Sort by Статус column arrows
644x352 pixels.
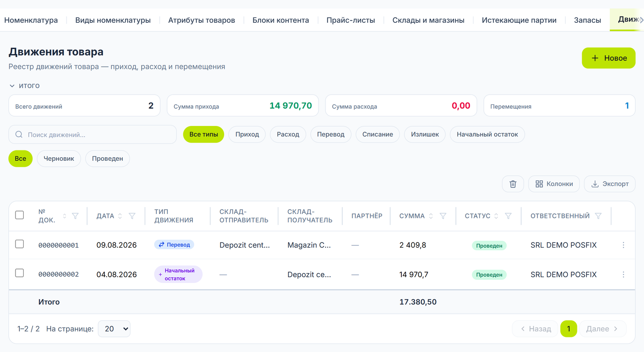[x=496, y=216]
